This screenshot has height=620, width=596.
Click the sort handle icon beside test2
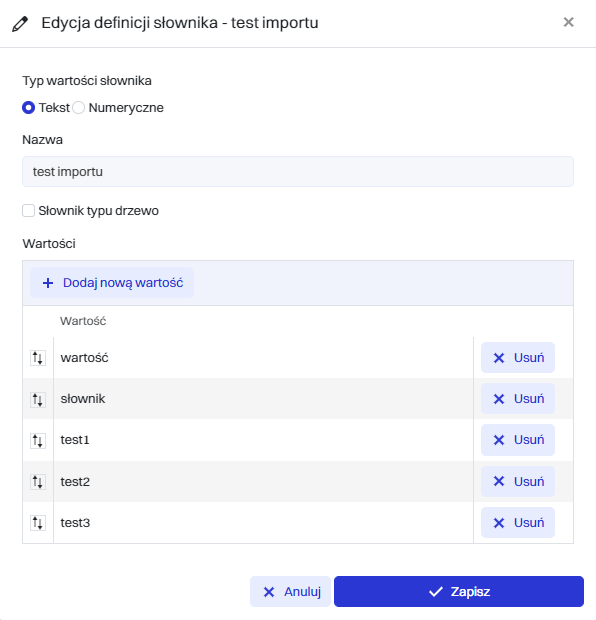pyautogui.click(x=38, y=482)
